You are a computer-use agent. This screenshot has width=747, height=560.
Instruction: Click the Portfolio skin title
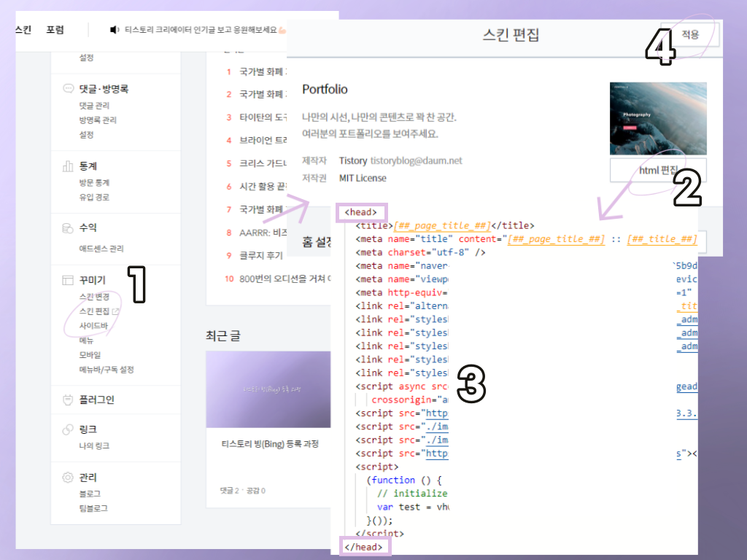pos(325,90)
